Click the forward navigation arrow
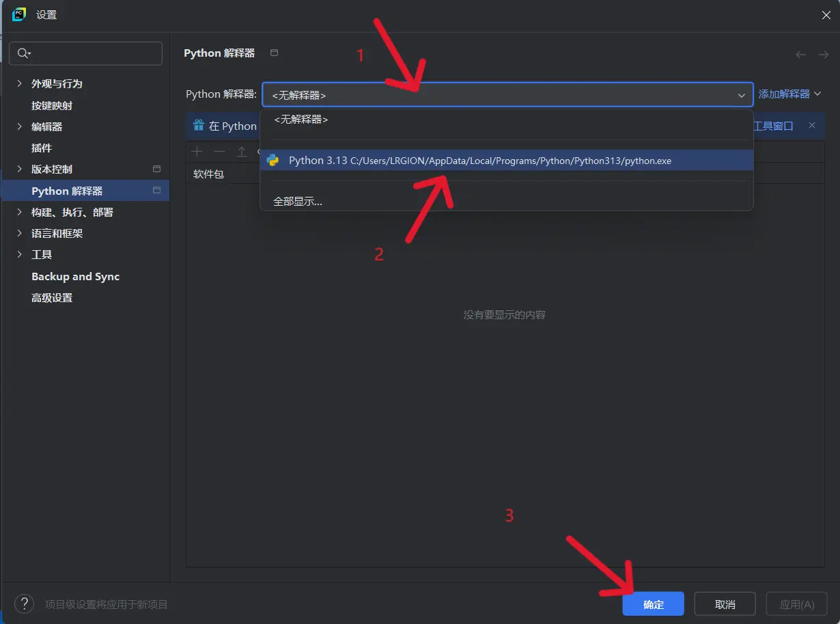 pos(824,55)
